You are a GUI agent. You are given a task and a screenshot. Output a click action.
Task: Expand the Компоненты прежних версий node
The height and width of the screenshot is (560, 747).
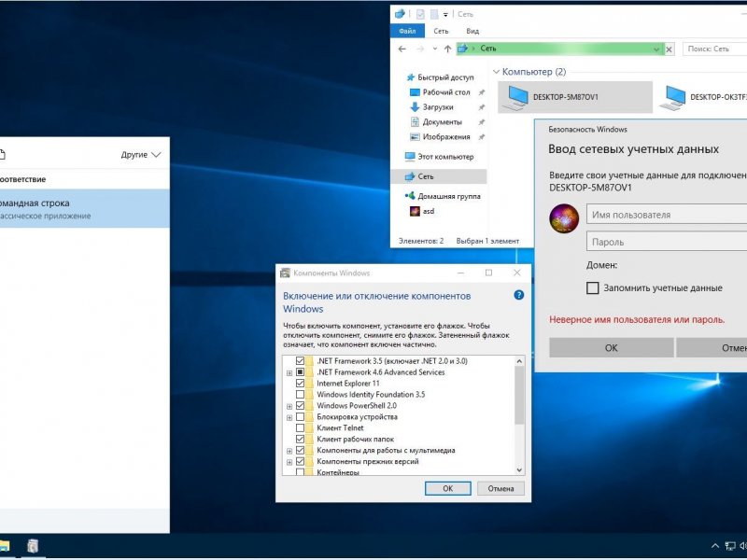click(289, 462)
